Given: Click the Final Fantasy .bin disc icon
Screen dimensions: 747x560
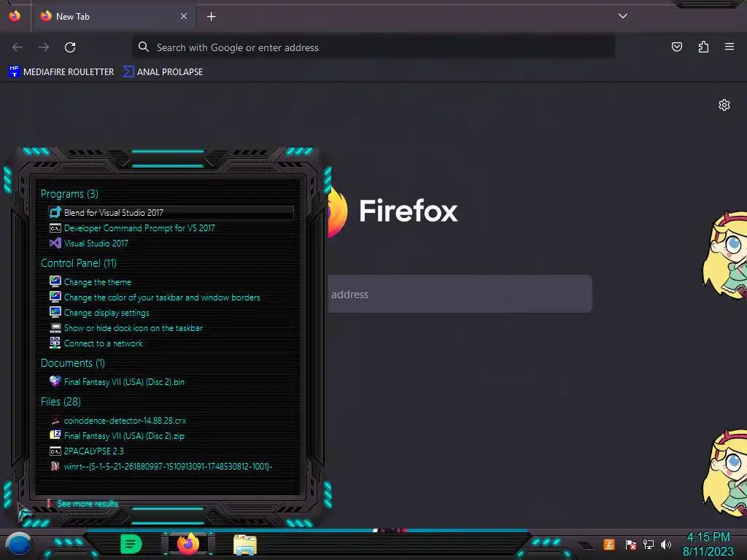Looking at the screenshot, I should pyautogui.click(x=55, y=381).
